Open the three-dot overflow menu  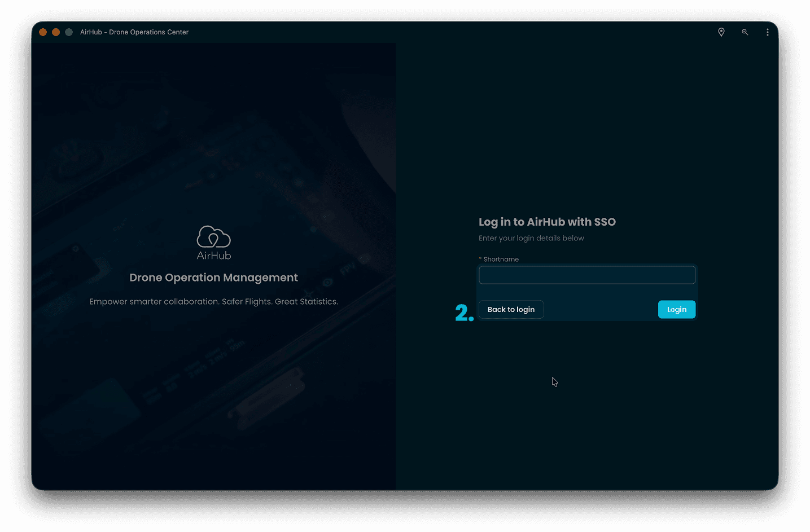[x=768, y=32]
